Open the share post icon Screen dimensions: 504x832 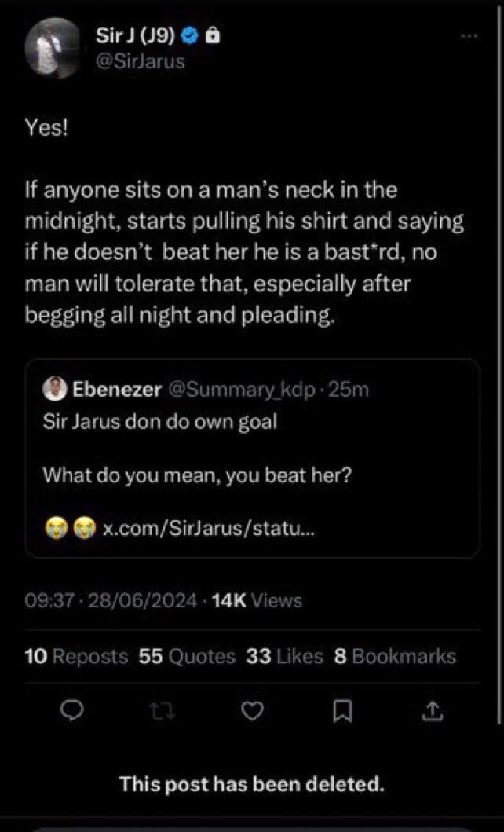(x=431, y=711)
